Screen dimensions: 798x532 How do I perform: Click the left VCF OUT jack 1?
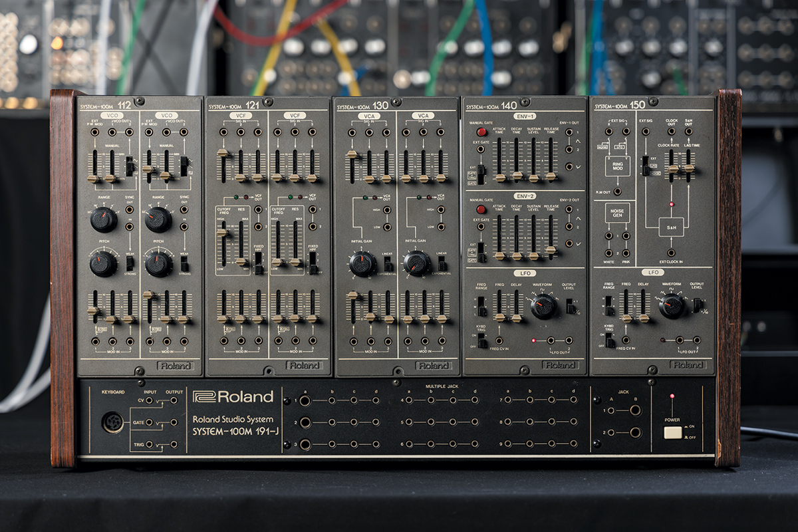coord(257,209)
